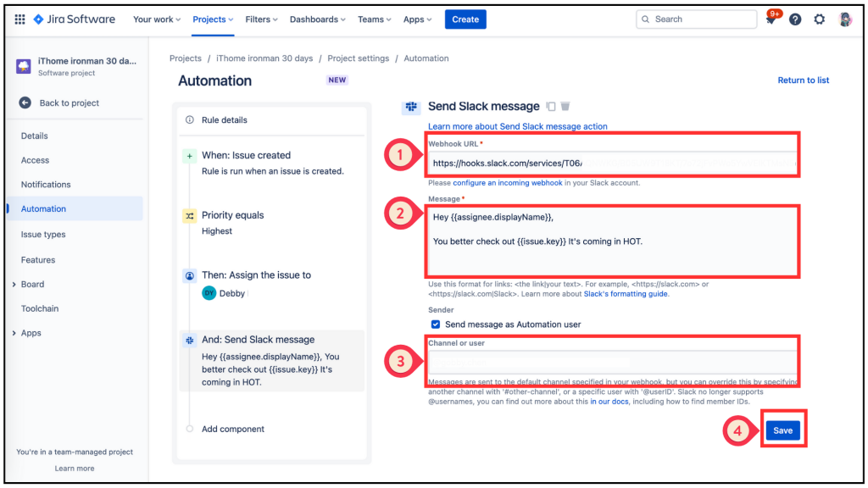Open the settings gear icon
This screenshot has width=868, height=488.
(x=820, y=19)
